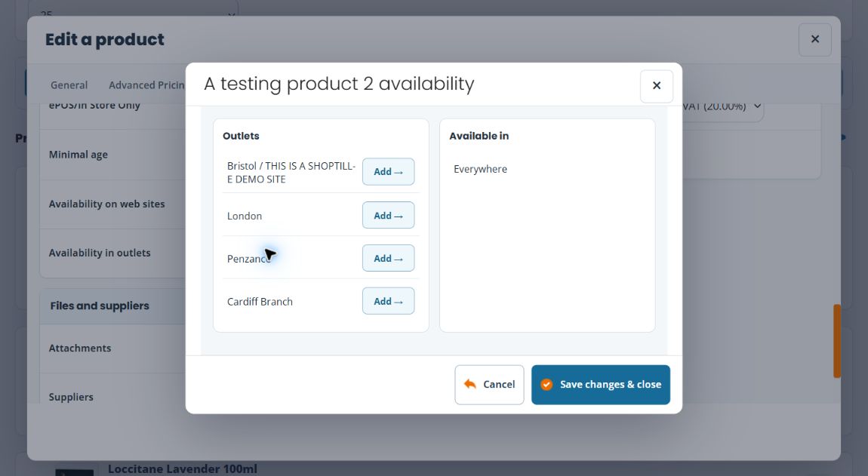The width and height of the screenshot is (868, 476).
Task: Click the London outlet name
Action: pos(245,216)
